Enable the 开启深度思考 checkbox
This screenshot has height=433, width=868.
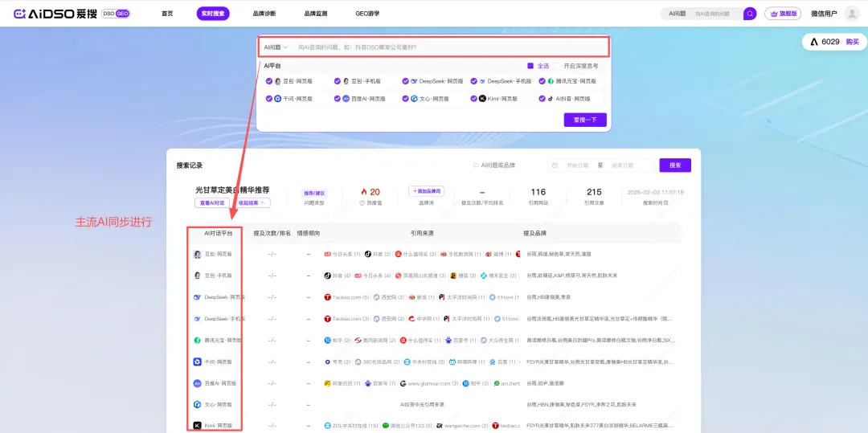pos(558,66)
